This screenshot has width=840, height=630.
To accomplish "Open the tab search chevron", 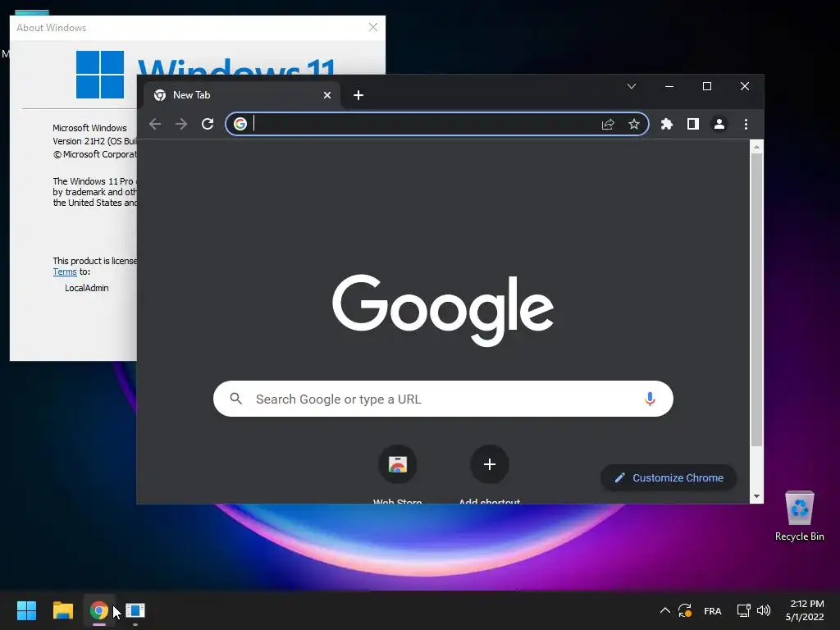I will [632, 86].
